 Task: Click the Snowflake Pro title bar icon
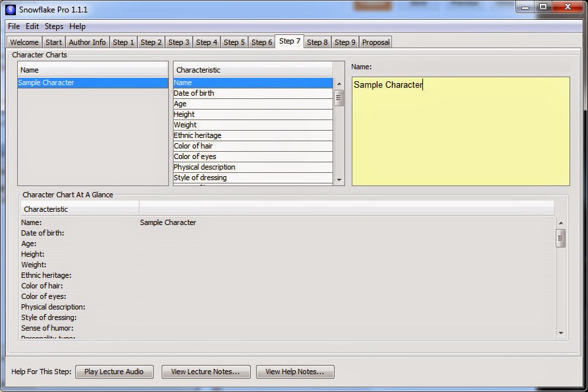point(11,10)
